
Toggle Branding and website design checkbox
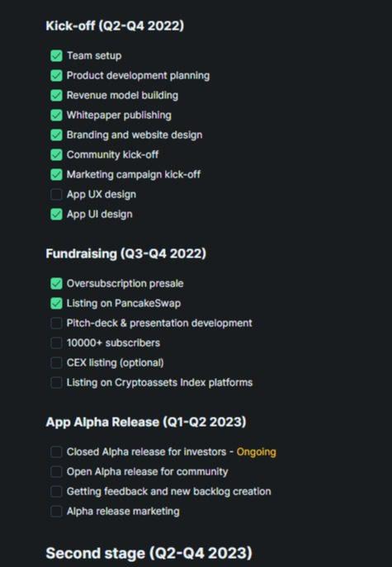[56, 135]
